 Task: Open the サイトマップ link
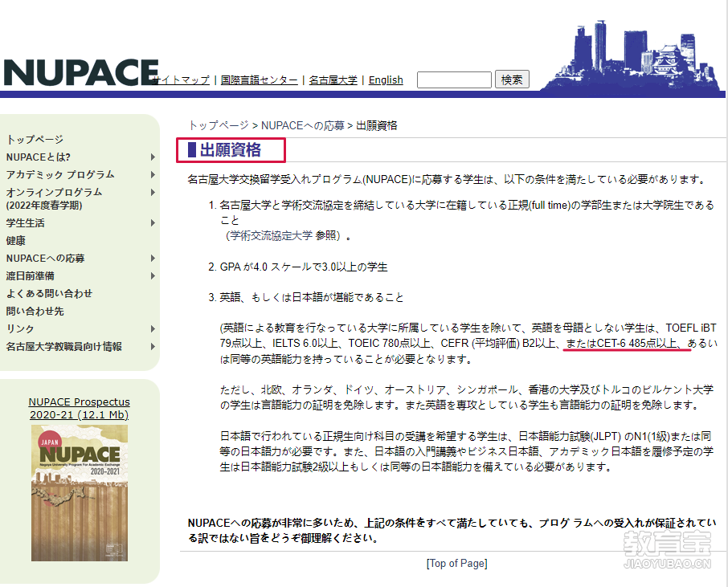(x=181, y=79)
